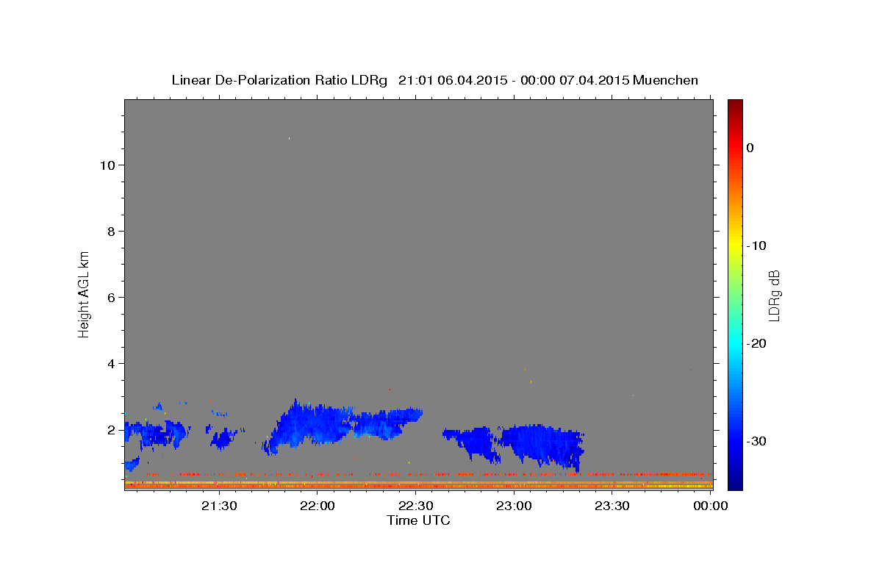Click the 'Time UTC' axis label
Image resolution: width=882 pixels, height=588 pixels.
pyautogui.click(x=418, y=520)
